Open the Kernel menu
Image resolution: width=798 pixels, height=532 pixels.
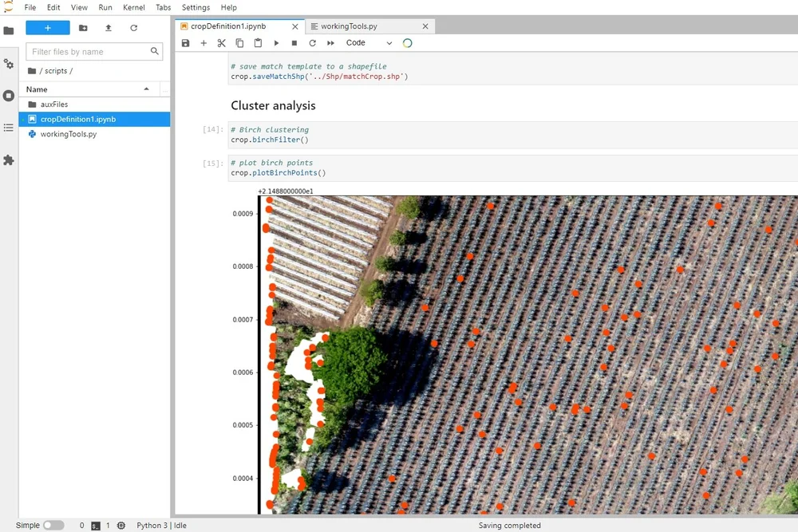pos(133,7)
